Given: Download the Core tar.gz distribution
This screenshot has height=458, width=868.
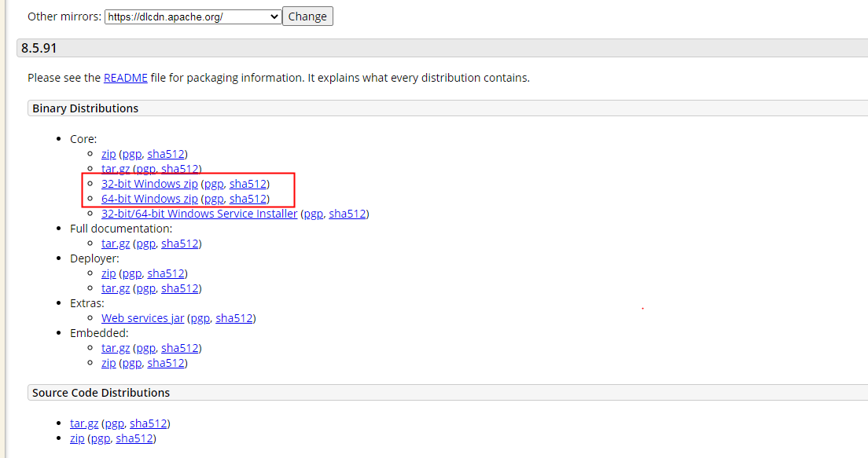Looking at the screenshot, I should click(116, 169).
